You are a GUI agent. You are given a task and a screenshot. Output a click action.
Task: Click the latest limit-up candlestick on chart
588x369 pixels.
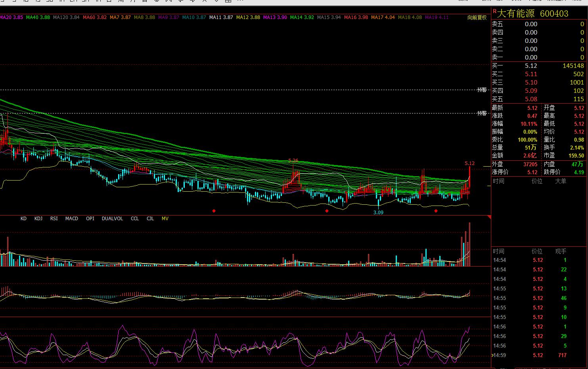click(x=469, y=177)
